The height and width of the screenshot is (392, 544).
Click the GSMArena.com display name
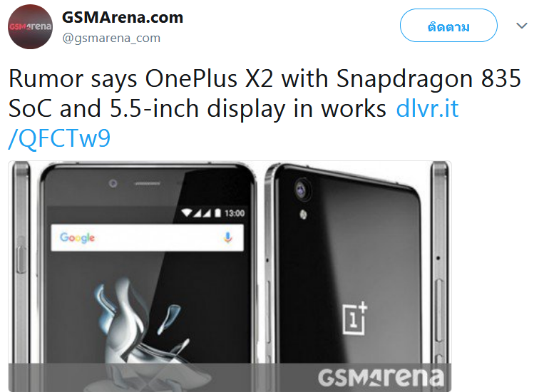tap(123, 17)
